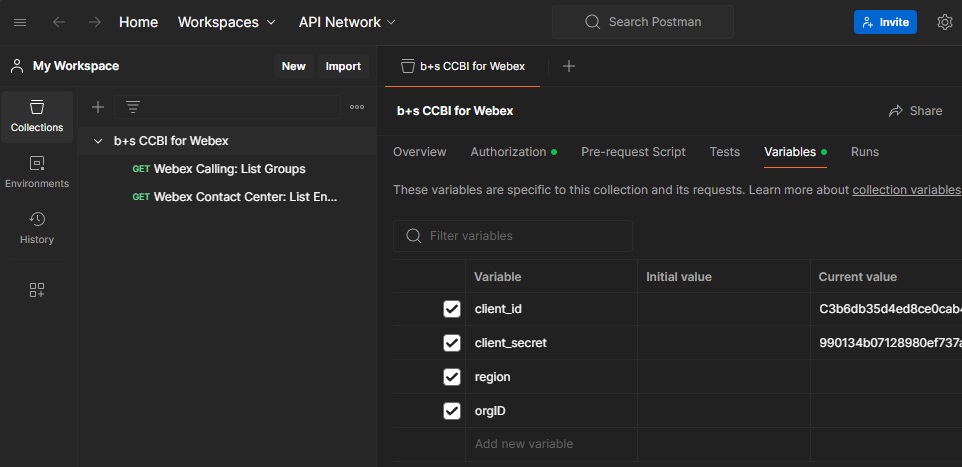Click the My Workspace person icon
Screen dimensions: 962x467
coord(17,66)
